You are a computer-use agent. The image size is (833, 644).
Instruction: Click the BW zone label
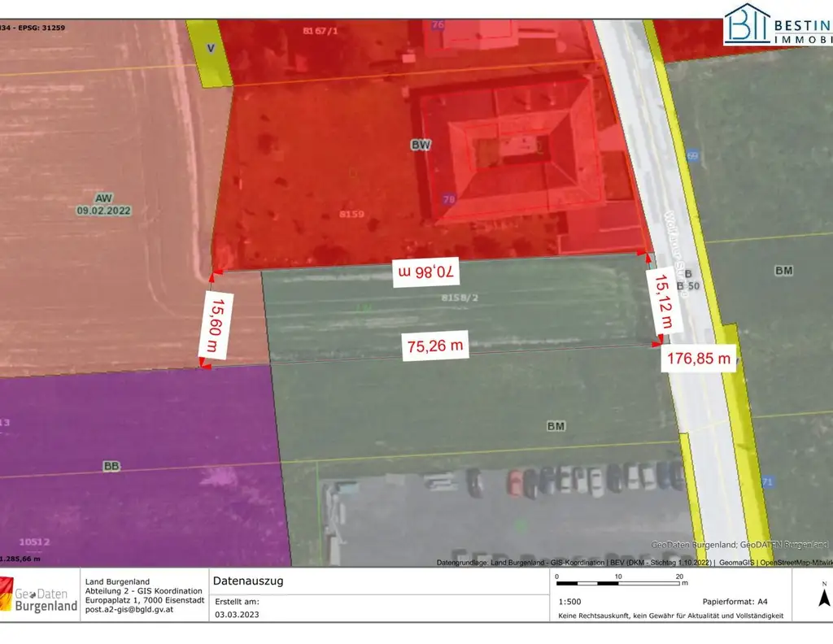[x=419, y=144]
